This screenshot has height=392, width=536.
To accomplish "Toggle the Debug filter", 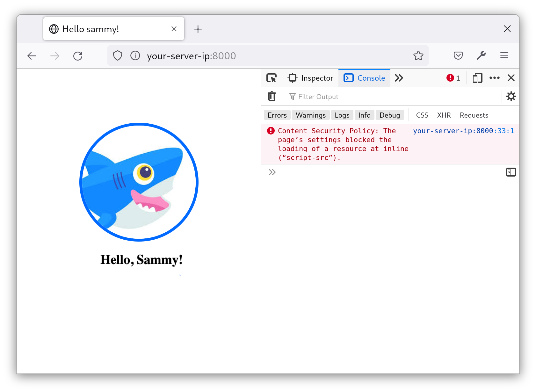I will click(390, 115).
